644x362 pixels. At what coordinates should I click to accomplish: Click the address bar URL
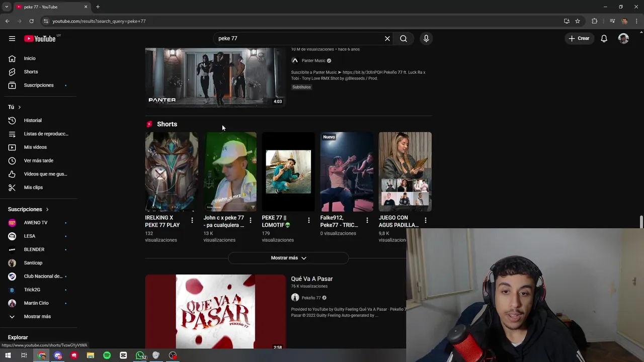(99, 21)
